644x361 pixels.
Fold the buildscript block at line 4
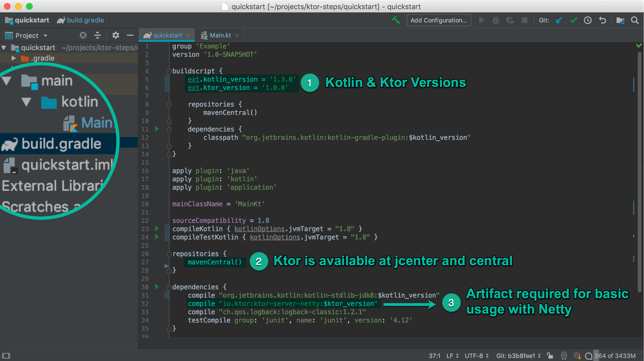[169, 71]
